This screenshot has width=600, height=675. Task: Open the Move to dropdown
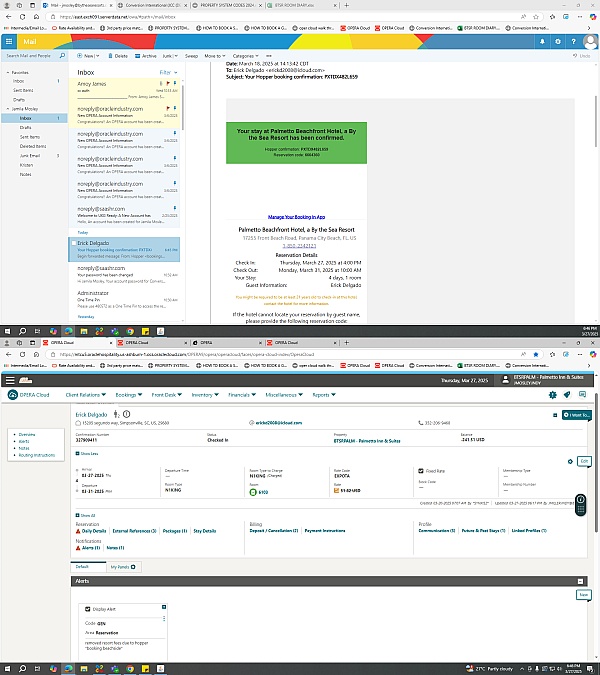(215, 56)
